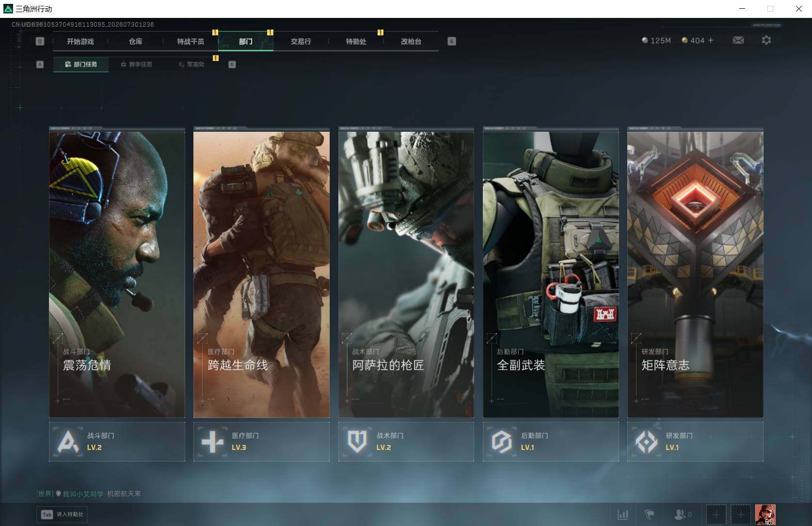Image resolution: width=812 pixels, height=526 pixels.
Task: Click the E key hint icon
Action: [451, 42]
